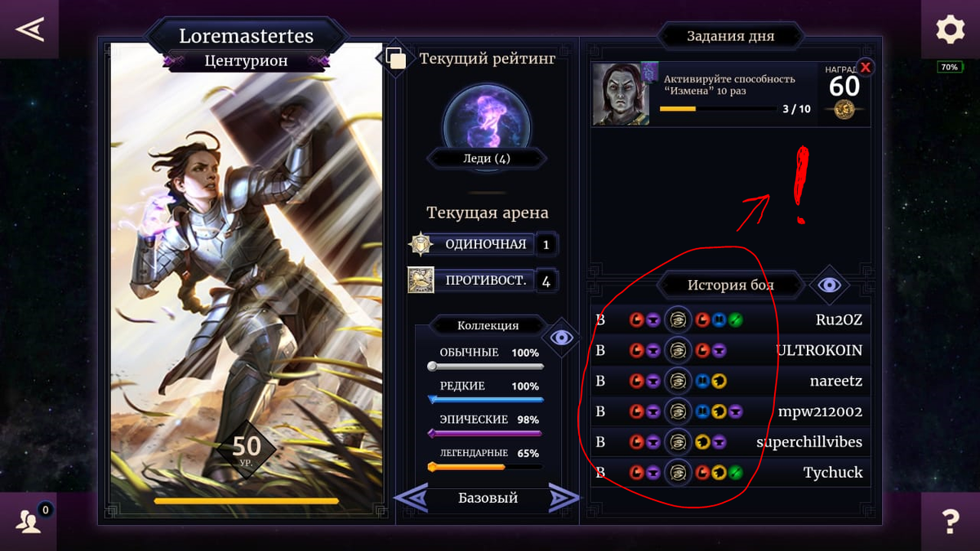Screen dimensions: 980x551
Task: Click the solo arena emblem icon
Action: [421, 244]
